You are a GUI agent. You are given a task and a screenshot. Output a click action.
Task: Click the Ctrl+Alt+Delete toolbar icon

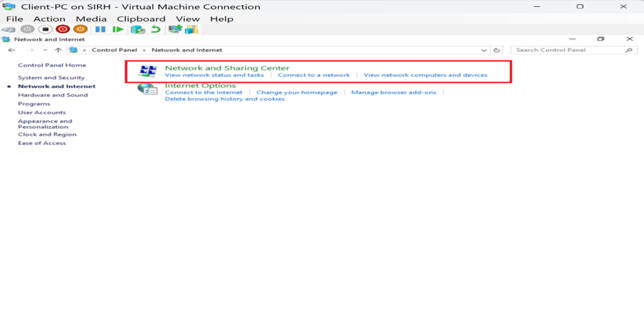click(9, 30)
